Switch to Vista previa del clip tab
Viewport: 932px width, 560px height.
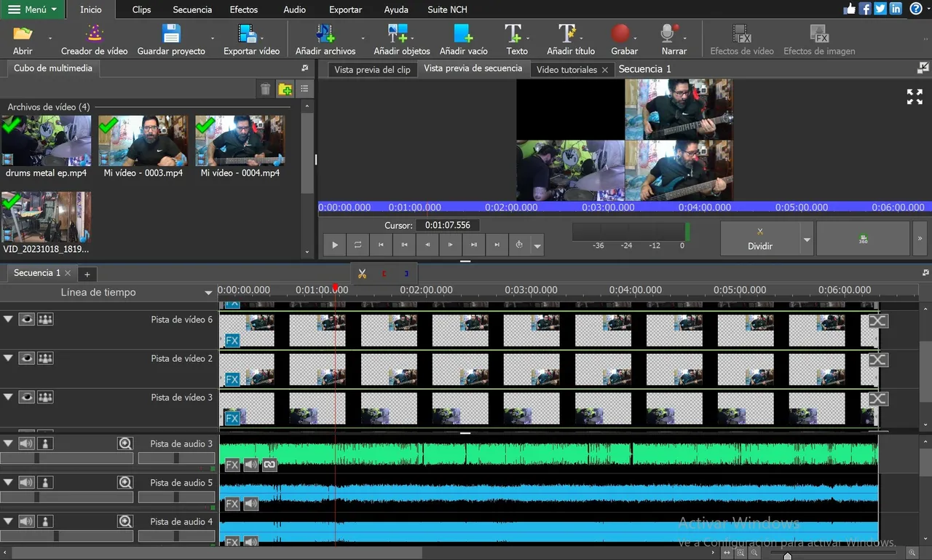pyautogui.click(x=372, y=69)
